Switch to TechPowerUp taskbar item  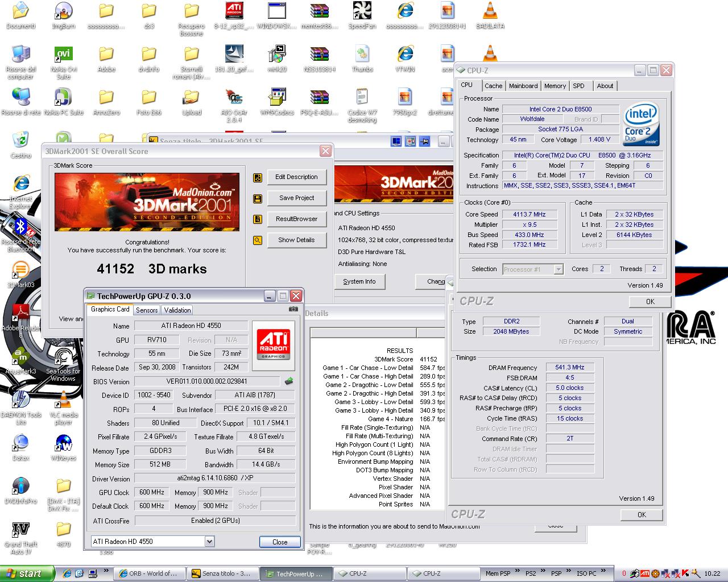pyautogui.click(x=296, y=573)
